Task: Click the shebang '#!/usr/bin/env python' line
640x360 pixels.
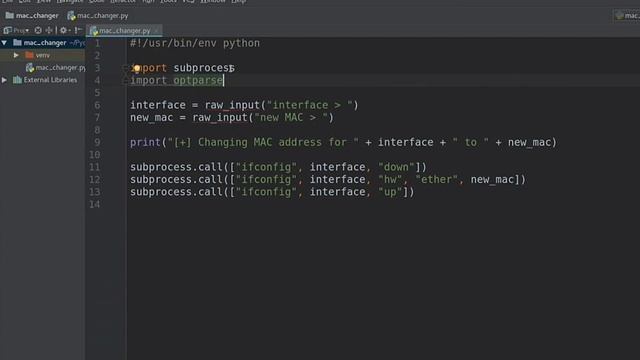Action: pos(195,43)
